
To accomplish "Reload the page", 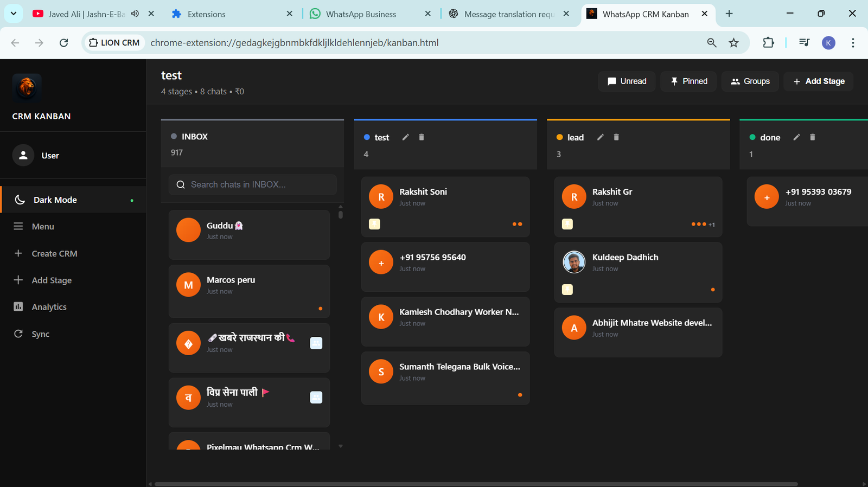I will click(x=64, y=42).
